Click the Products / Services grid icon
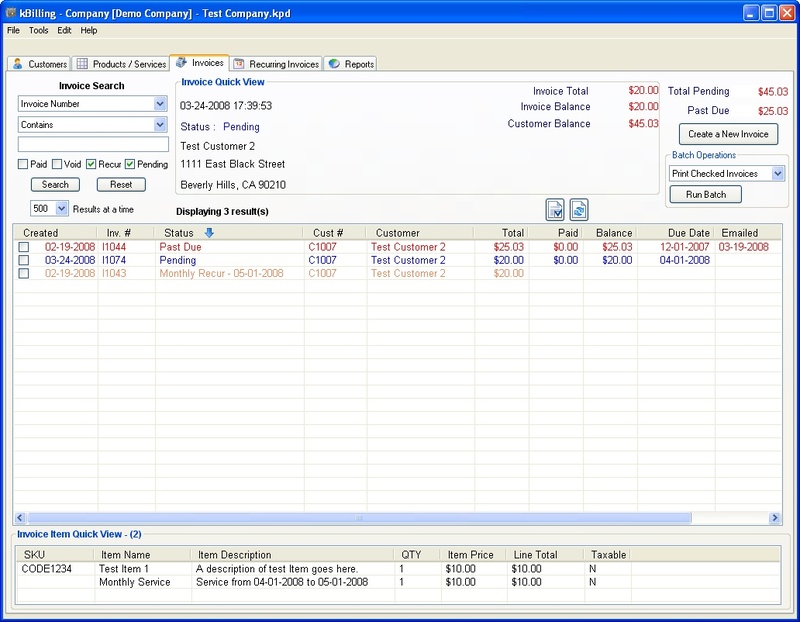800x622 pixels. click(82, 64)
